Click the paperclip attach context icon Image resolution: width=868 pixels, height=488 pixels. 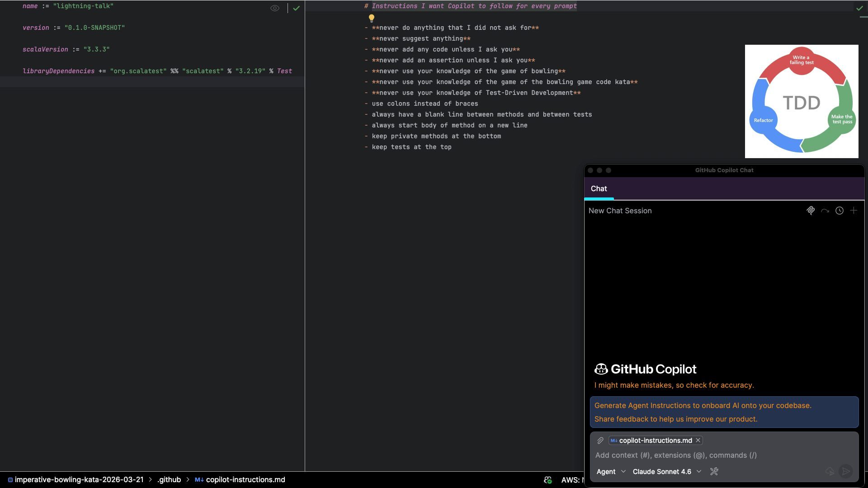pyautogui.click(x=600, y=441)
